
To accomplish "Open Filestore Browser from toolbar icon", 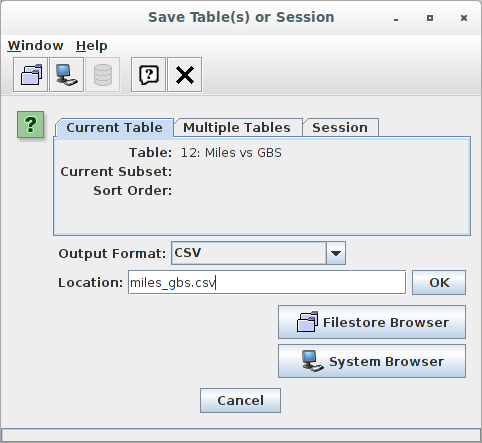I will point(31,75).
